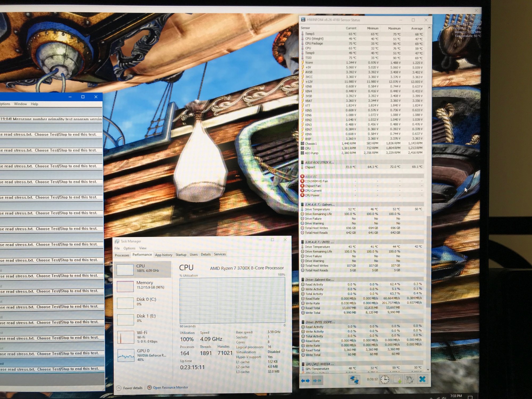Image resolution: width=532 pixels, height=399 pixels.
Task: Click Open Resource Monitor link
Action: point(170,388)
